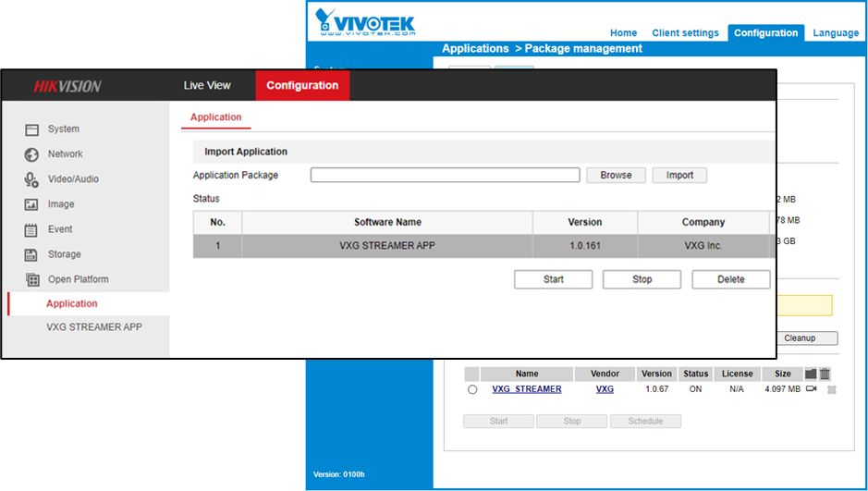This screenshot has height=491, width=868.
Task: Select the VXG_STREAMER radio button
Action: tap(472, 390)
